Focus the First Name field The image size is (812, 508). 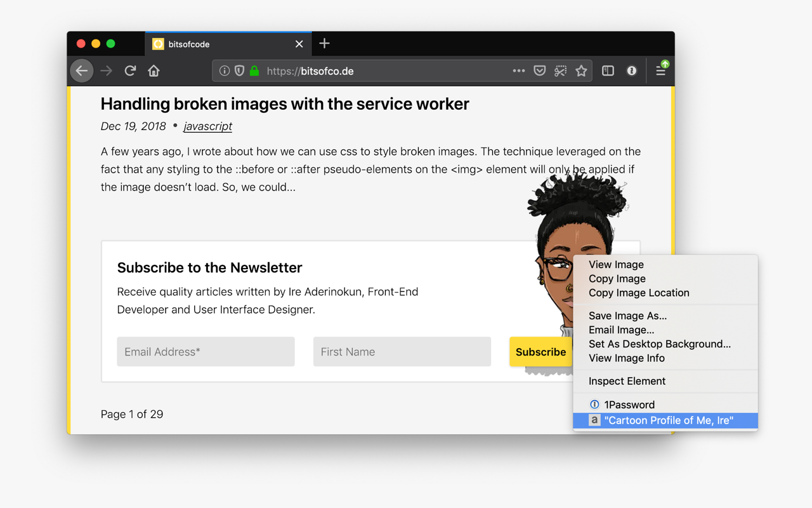402,352
